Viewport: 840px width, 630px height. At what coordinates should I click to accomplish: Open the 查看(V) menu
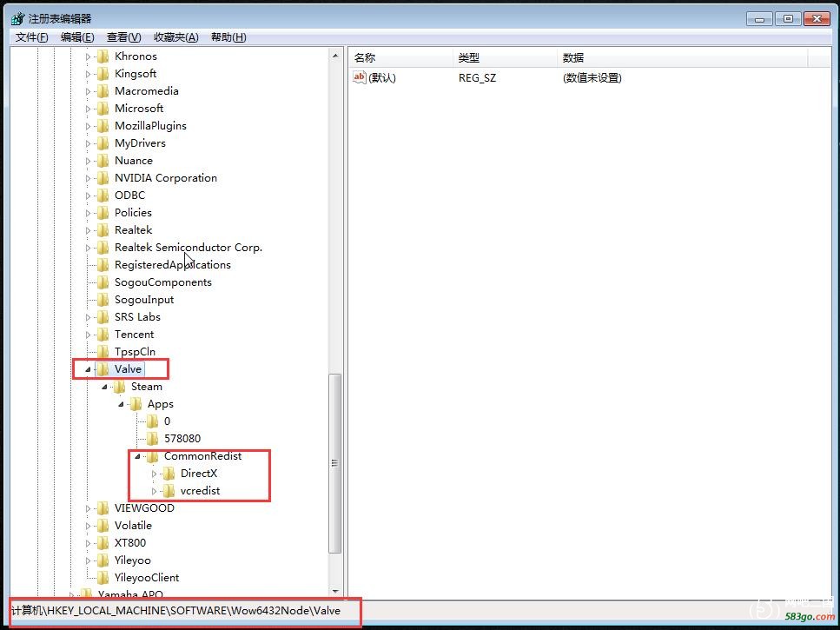tap(123, 37)
